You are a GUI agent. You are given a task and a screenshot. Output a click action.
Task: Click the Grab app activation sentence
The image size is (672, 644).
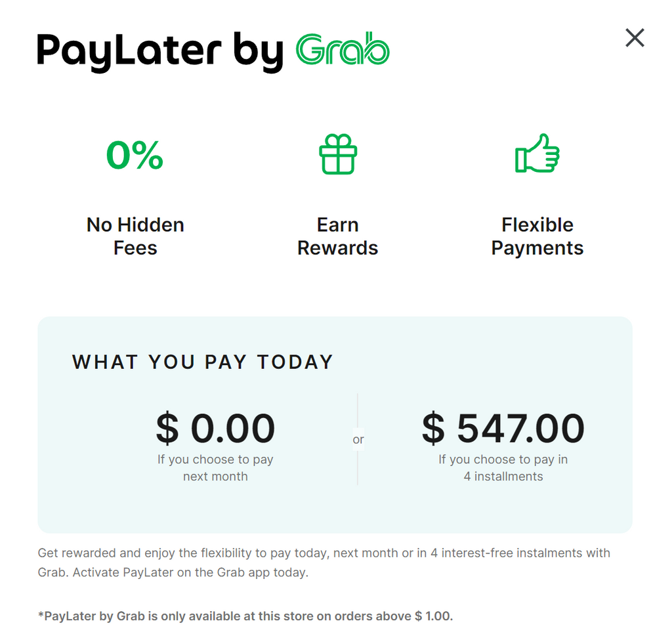324,563
